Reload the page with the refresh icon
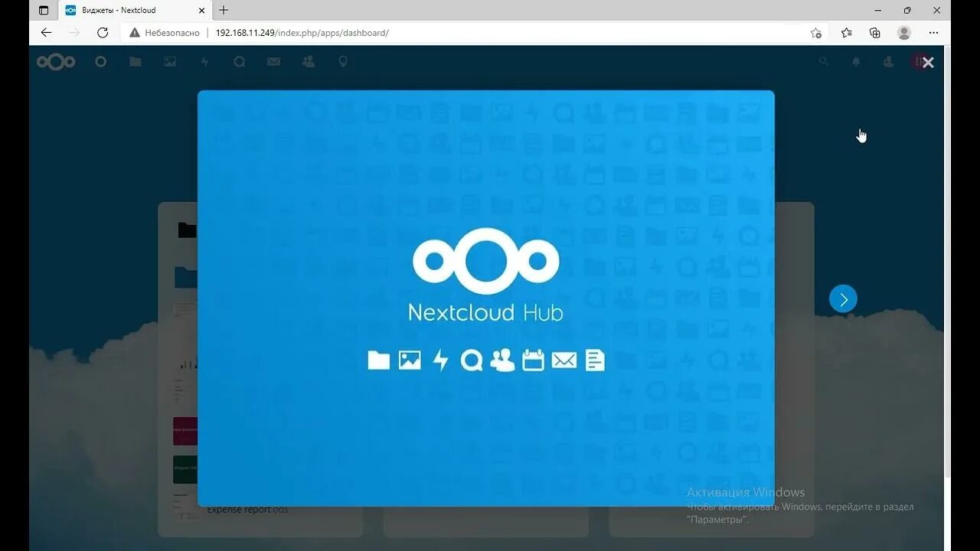Image resolution: width=980 pixels, height=551 pixels. click(103, 33)
